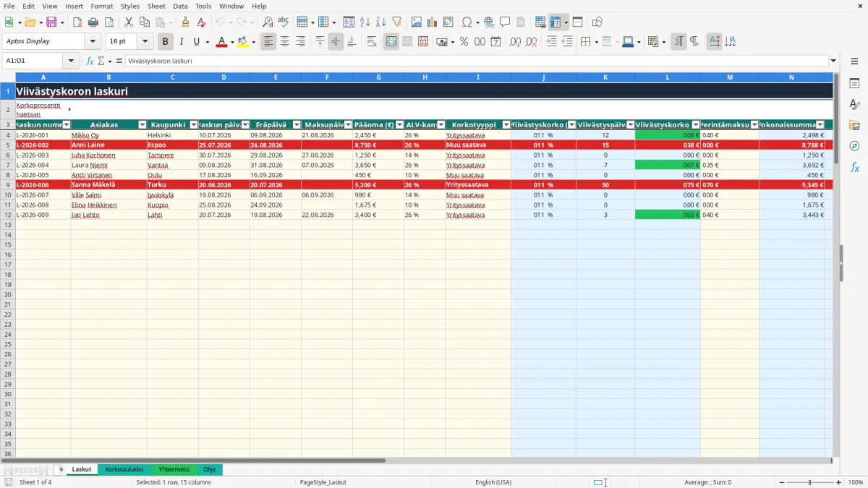
Task: Click the Yhteenveto sheet tab
Action: 174,469
